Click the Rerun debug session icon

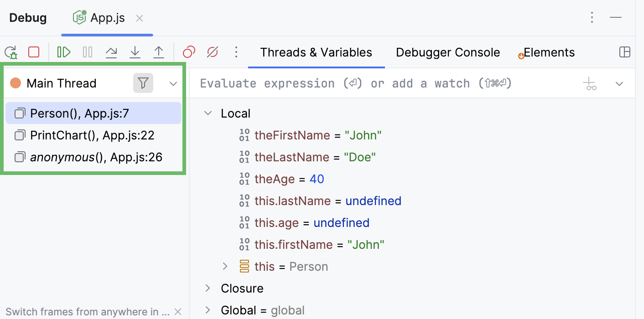(x=11, y=52)
